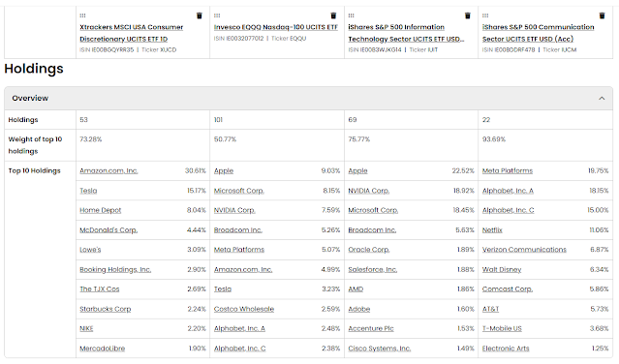Open Xtrackers MSCI USA Consumer Discretionary ETF link
The image size is (619, 364).
coord(132,33)
